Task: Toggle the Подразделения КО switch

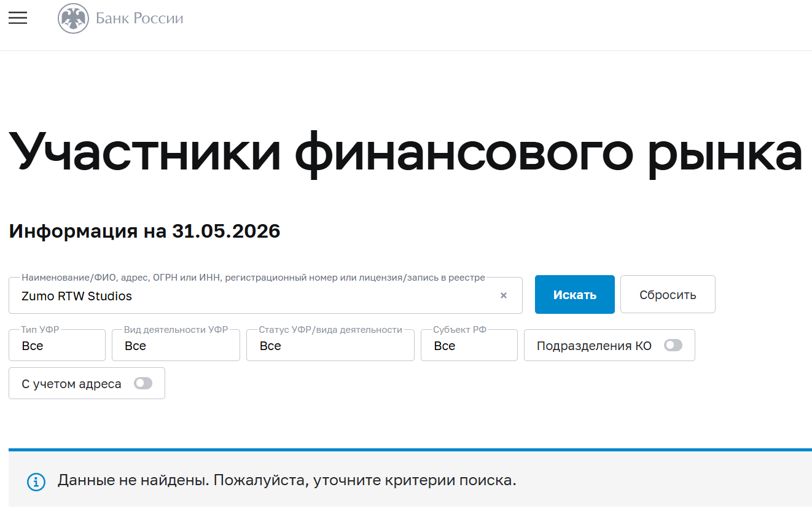Action: (x=673, y=345)
